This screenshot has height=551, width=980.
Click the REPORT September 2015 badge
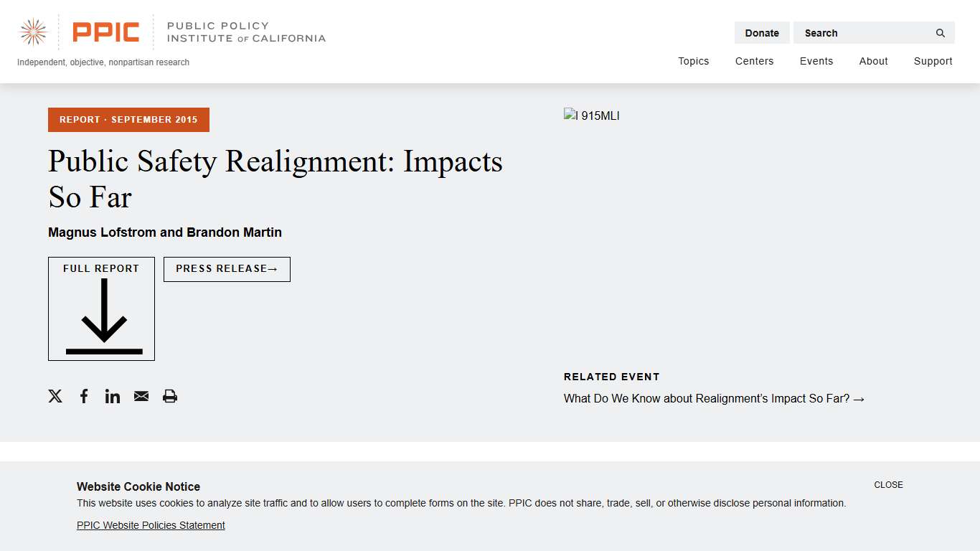pyautogui.click(x=128, y=120)
